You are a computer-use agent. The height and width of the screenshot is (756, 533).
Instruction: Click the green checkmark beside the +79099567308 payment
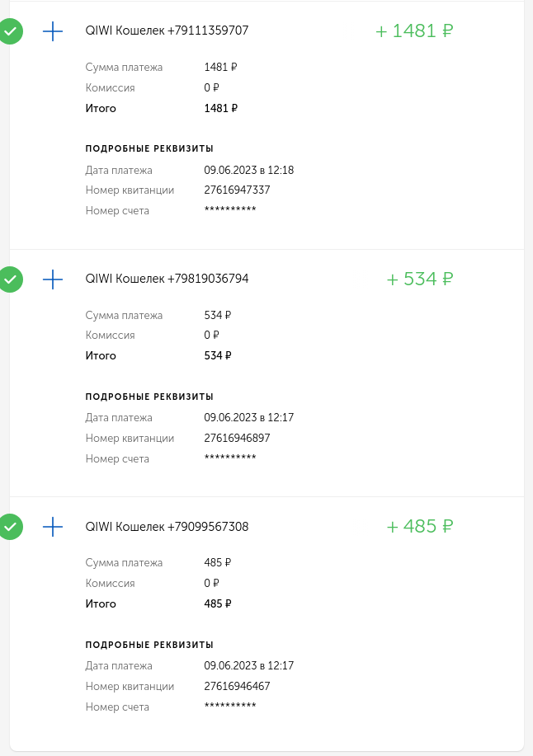(x=10, y=527)
